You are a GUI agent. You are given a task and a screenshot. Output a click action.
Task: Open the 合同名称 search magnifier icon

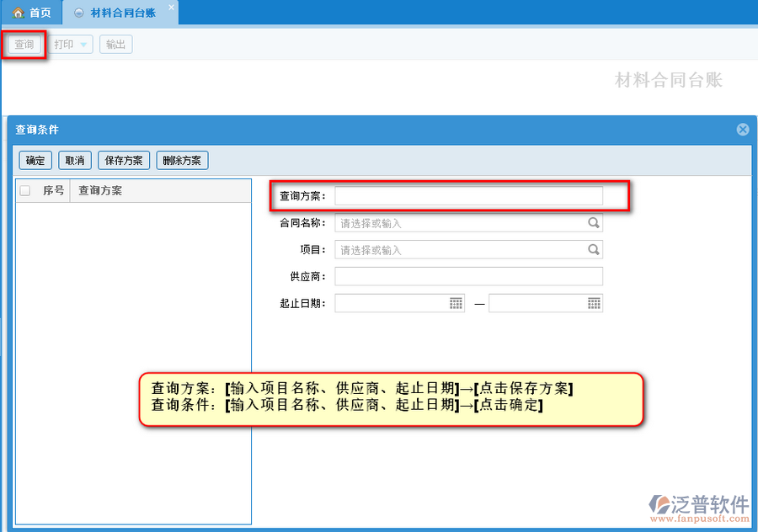point(593,223)
